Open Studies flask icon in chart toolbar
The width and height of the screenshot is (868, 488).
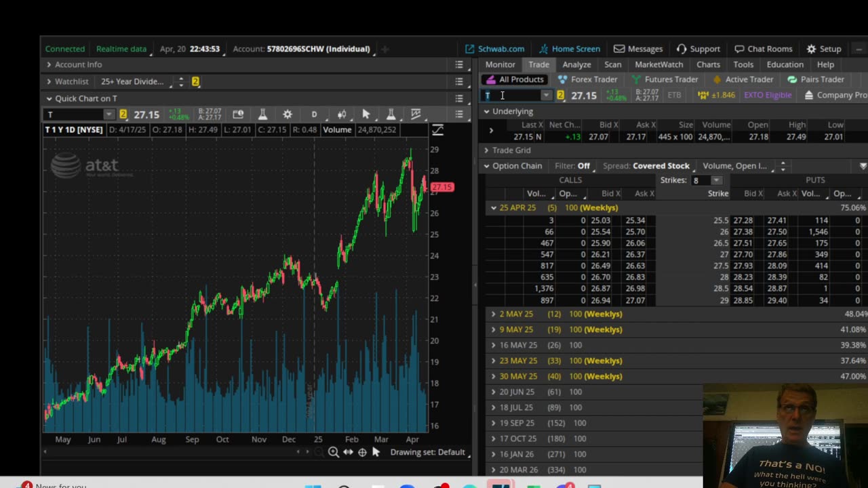[x=262, y=115]
